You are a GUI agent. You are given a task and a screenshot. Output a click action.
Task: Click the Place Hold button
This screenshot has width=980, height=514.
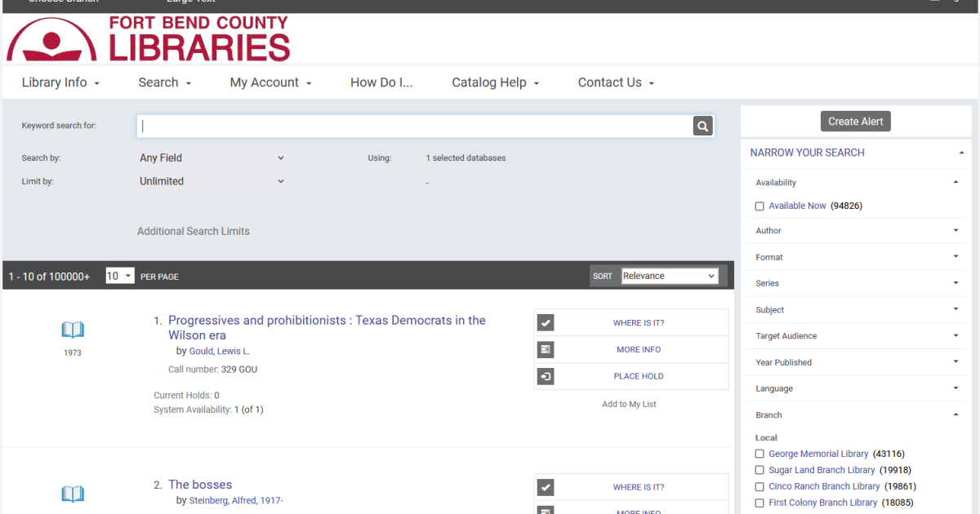639,376
